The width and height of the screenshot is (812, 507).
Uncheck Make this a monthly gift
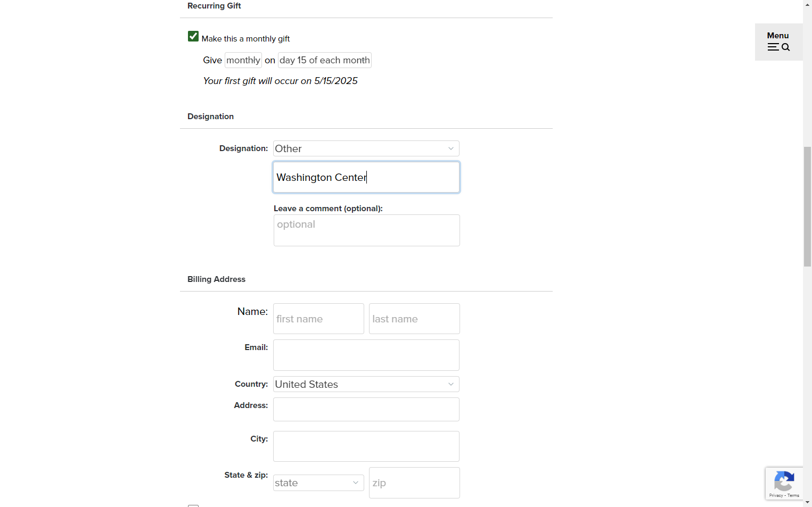point(193,36)
